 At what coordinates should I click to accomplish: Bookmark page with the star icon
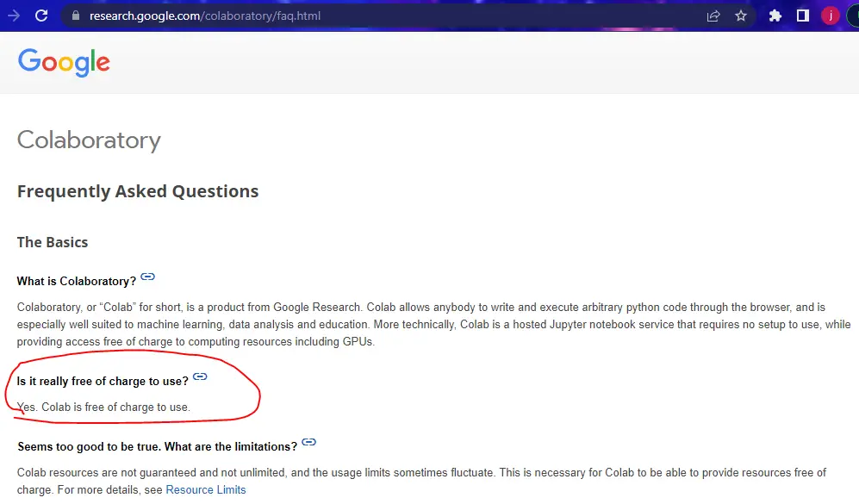pos(741,16)
